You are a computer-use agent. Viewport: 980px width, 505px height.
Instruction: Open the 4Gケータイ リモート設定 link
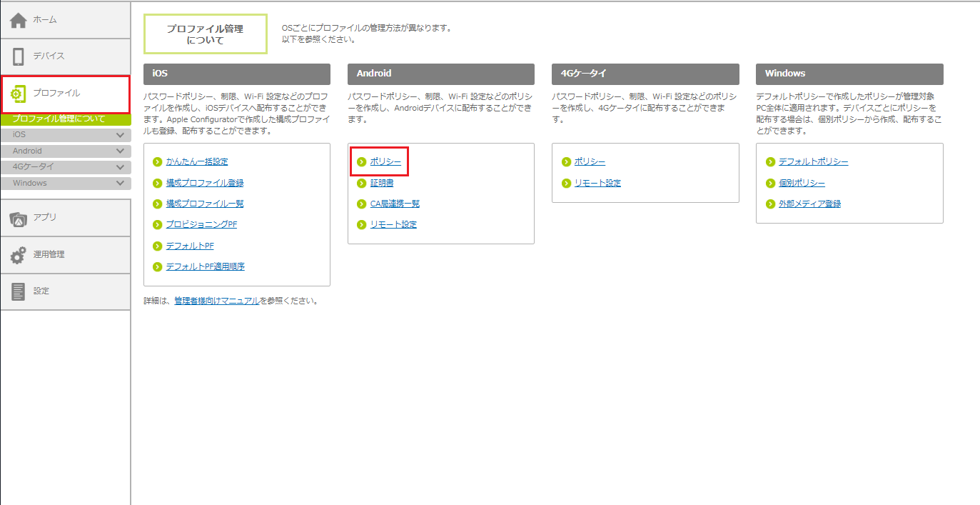pos(597,183)
